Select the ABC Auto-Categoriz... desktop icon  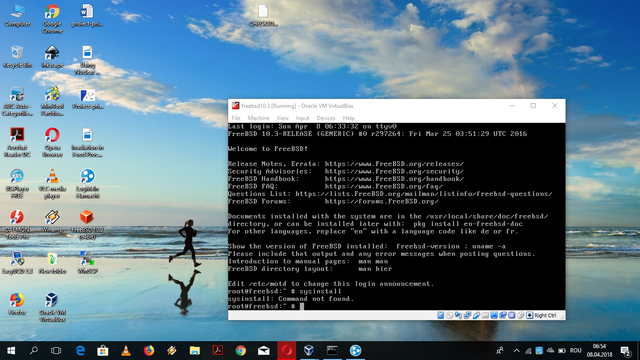tap(17, 101)
